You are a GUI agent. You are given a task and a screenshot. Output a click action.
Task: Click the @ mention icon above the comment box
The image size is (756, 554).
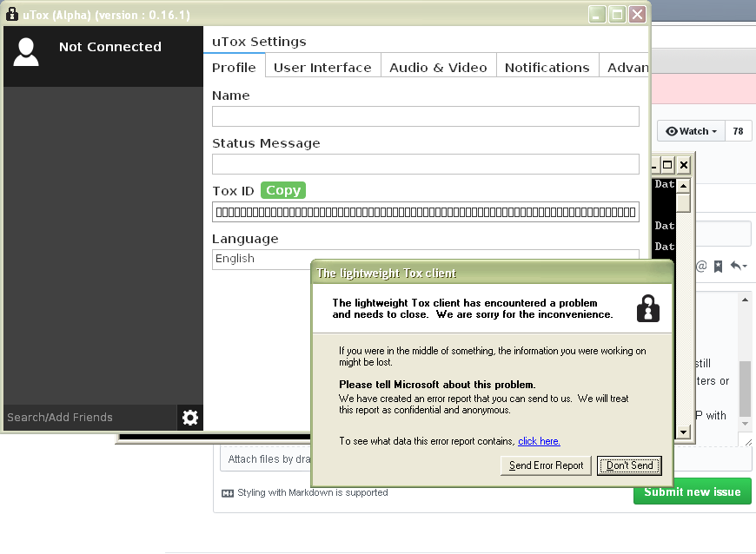click(x=700, y=267)
